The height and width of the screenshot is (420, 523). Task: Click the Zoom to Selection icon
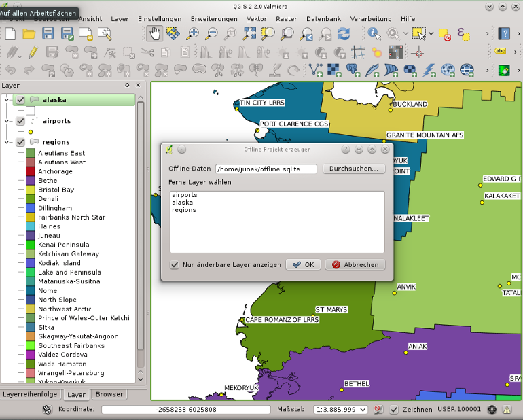tap(268, 34)
